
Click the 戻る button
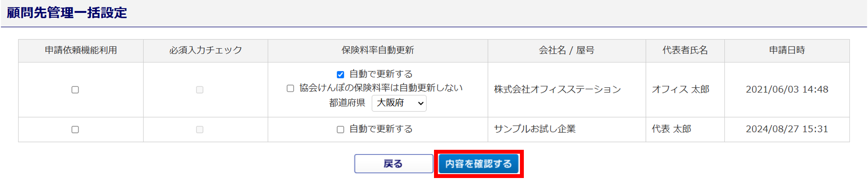394,164
